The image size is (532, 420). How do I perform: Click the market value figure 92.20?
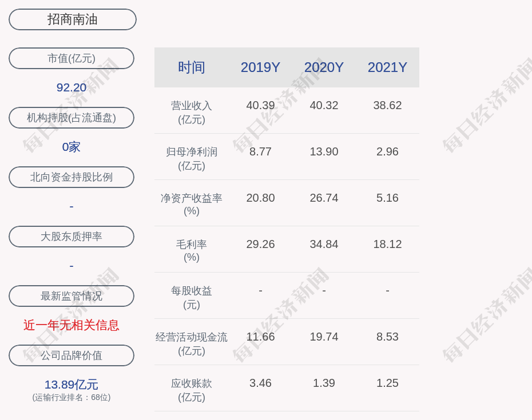tap(72, 87)
